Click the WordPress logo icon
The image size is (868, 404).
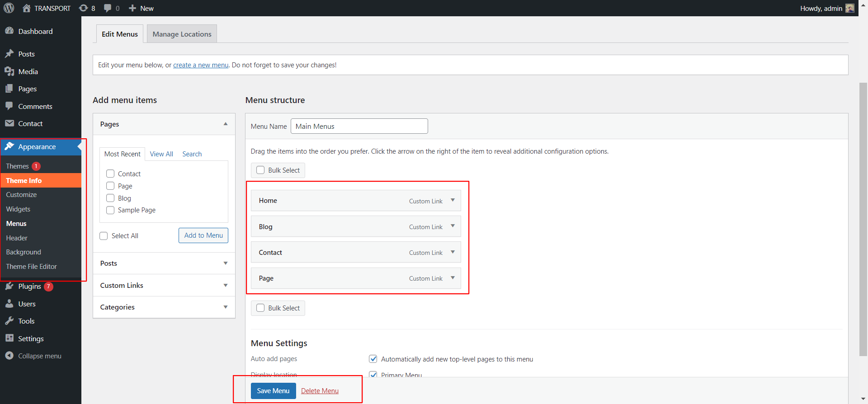(9, 8)
